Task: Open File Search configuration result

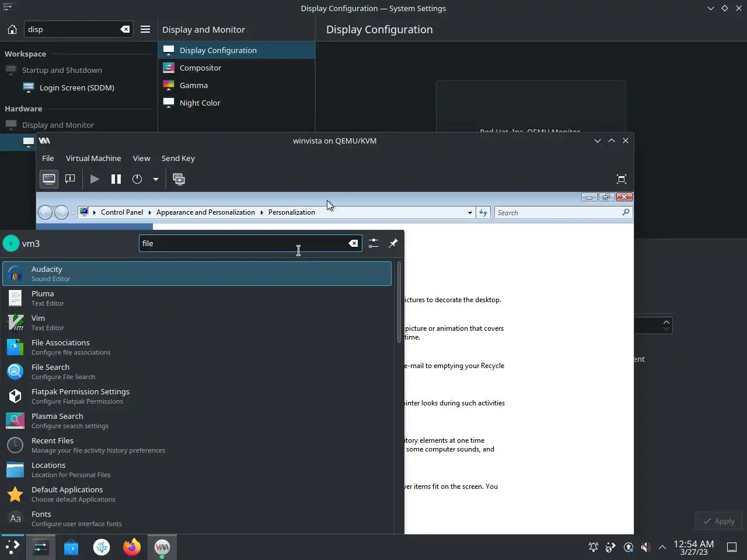Action: [197, 372]
